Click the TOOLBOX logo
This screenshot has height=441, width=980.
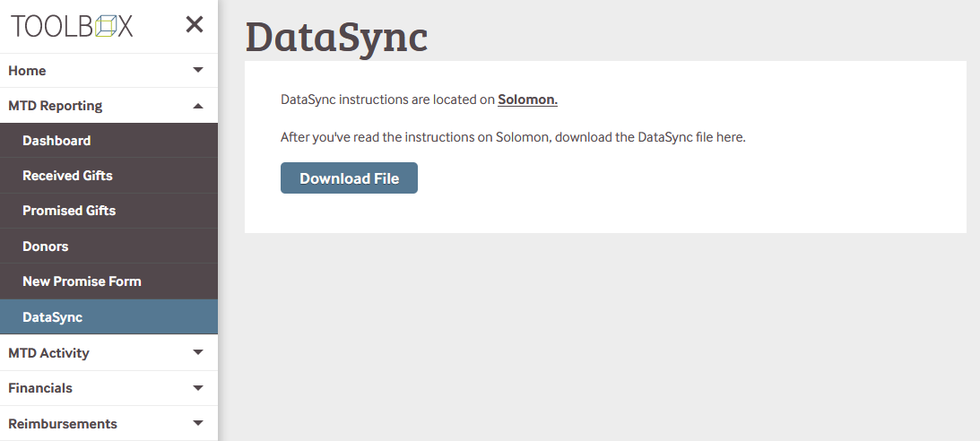click(72, 26)
